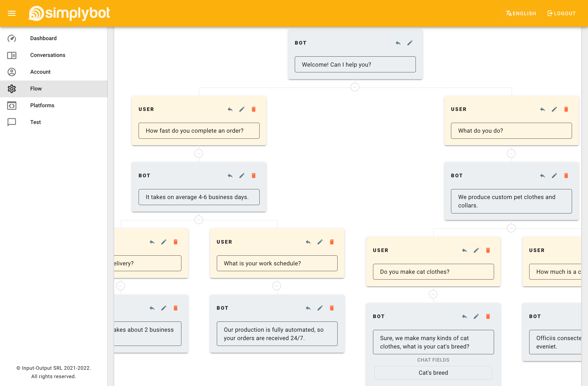The image size is (588, 386).
Task: Click the edit icon on 'Our production is fully automated' bot node
Action: [320, 308]
